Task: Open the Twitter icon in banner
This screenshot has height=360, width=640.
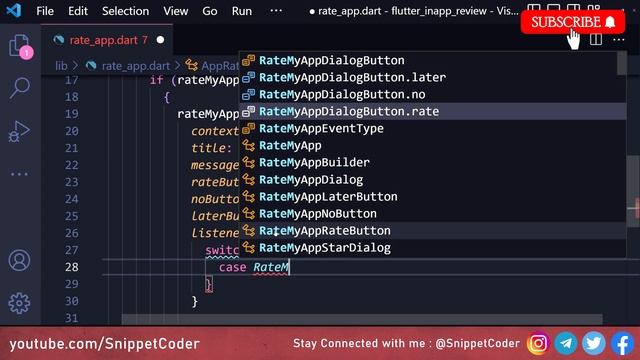Action: (593, 343)
